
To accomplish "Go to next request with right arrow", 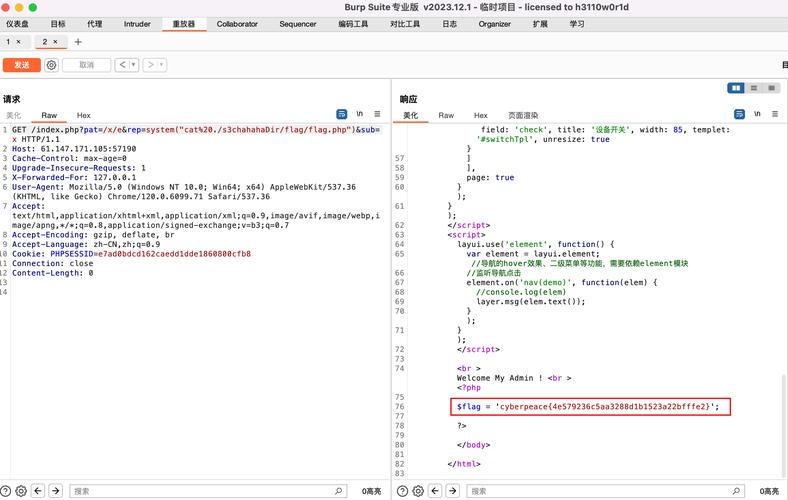I will pyautogui.click(x=150, y=65).
